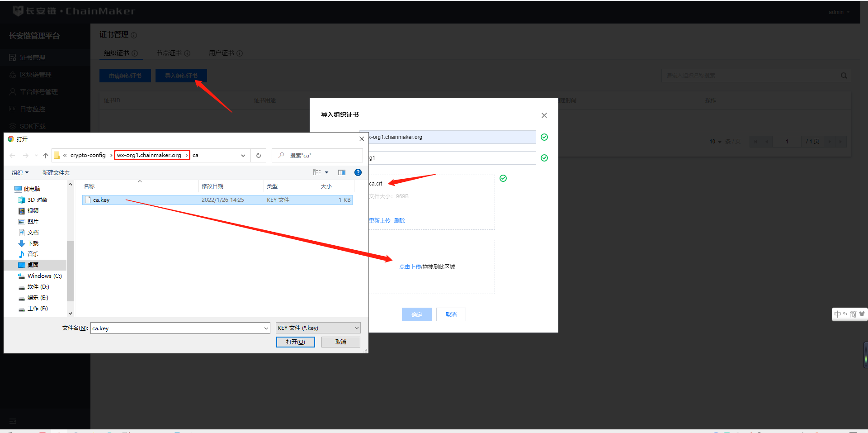868x433 pixels.
Task: Click the 文件名 input field
Action: [177, 328]
